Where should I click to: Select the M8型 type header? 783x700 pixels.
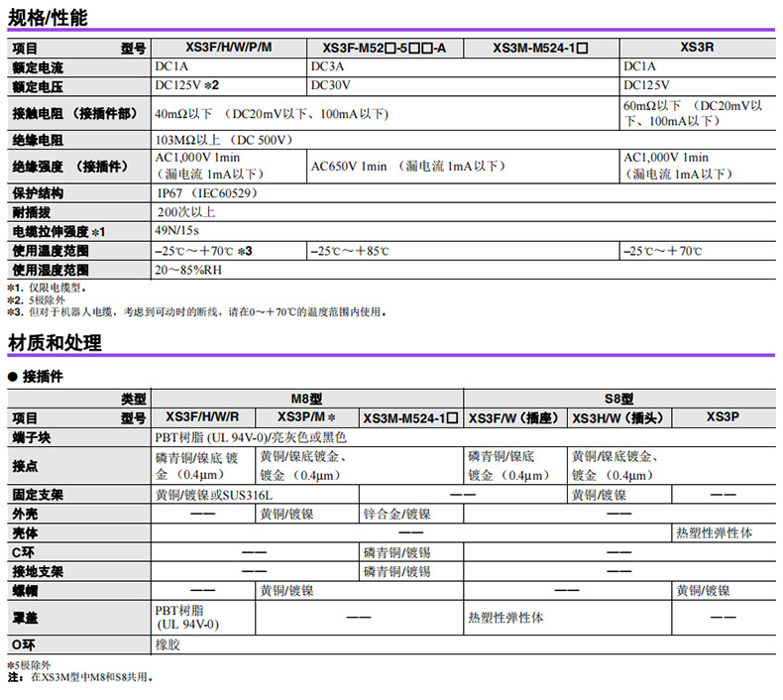coord(307,398)
